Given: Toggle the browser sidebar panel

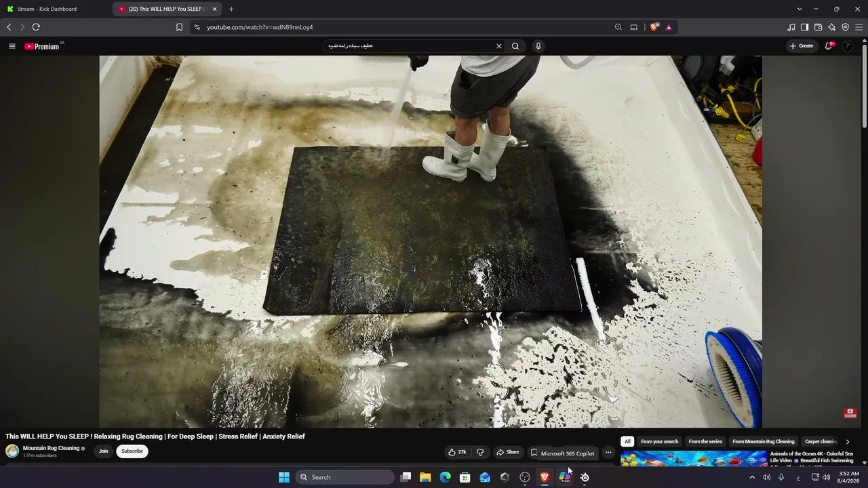Looking at the screenshot, I should tap(804, 27).
